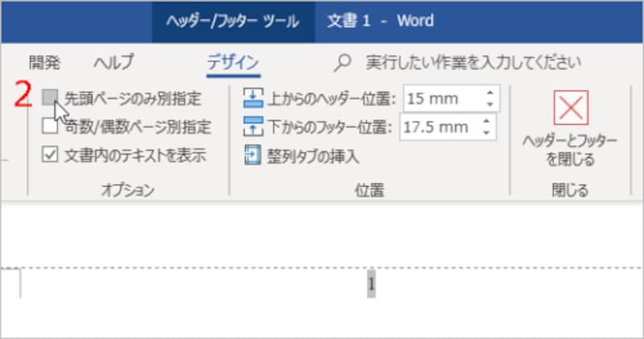Increase header position with up spinner arrow
Screen dimensions: 644x339
[489, 93]
